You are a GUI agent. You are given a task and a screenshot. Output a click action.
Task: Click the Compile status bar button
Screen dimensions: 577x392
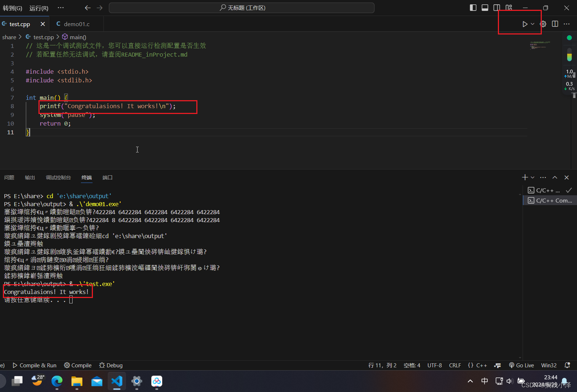pyautogui.click(x=78, y=365)
